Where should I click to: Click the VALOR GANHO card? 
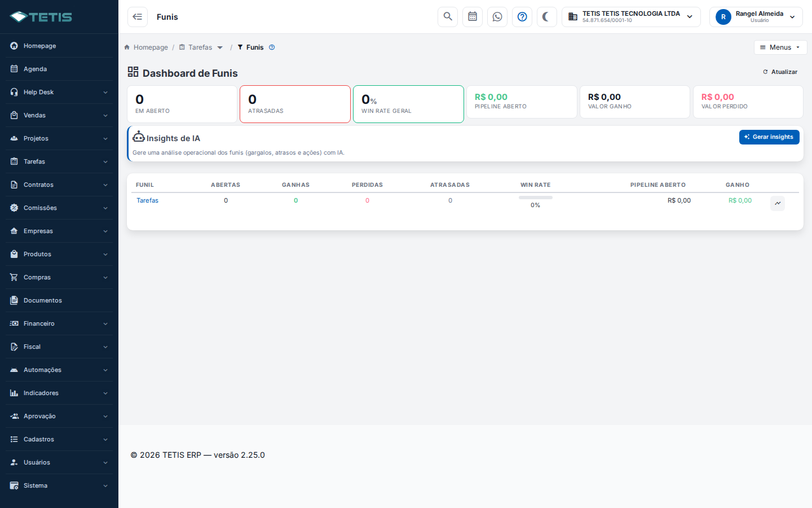635,102
